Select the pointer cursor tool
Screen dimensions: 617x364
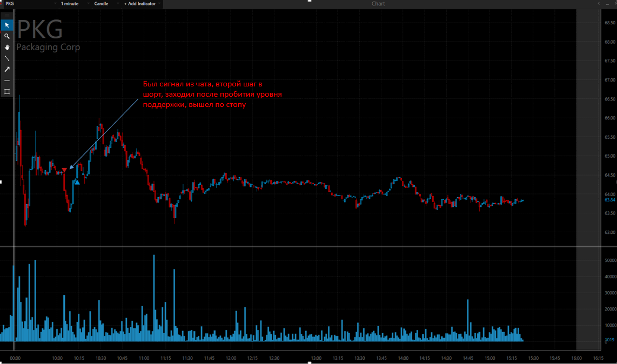(6, 25)
